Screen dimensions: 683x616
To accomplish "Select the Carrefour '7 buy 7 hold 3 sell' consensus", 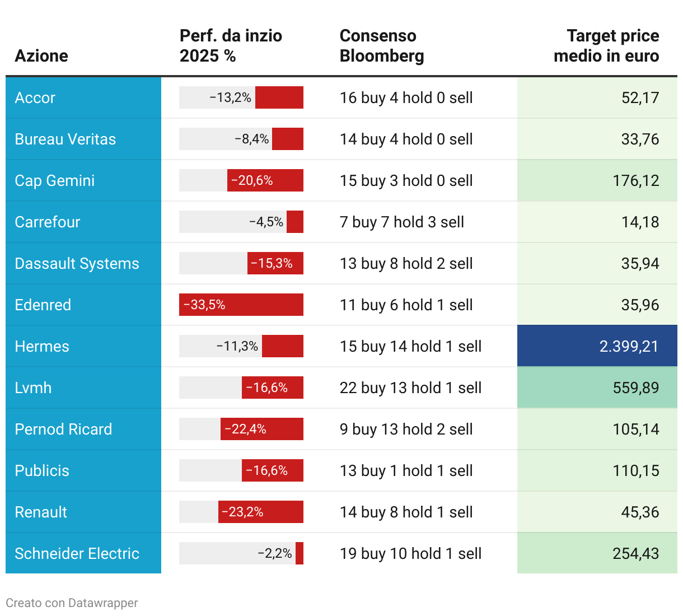I will point(402,222).
